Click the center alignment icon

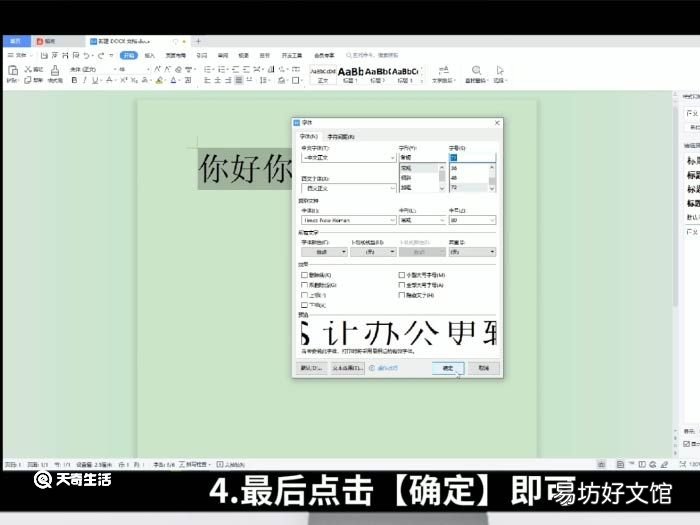pos(217,80)
